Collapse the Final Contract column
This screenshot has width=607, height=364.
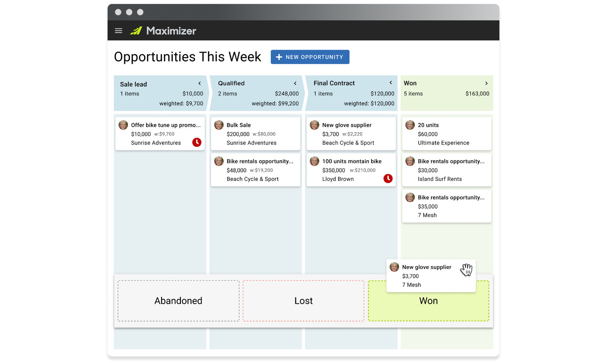[x=391, y=83]
